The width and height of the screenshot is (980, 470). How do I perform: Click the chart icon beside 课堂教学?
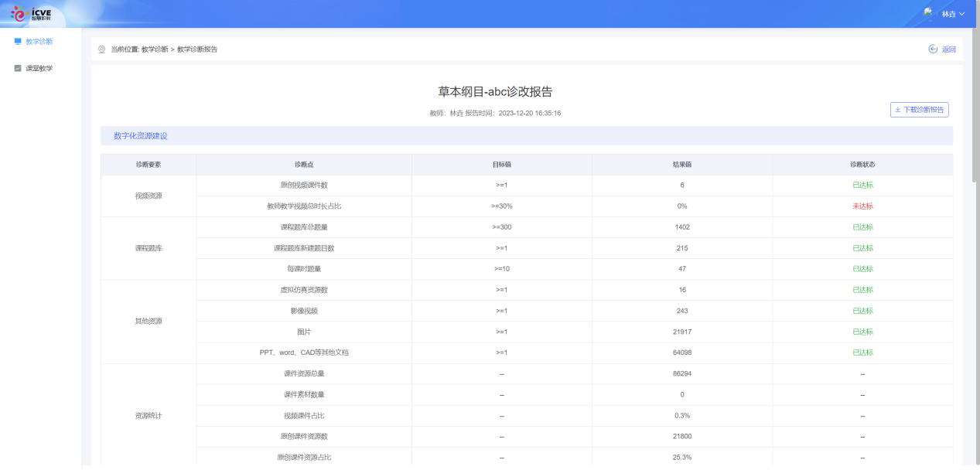pos(17,68)
